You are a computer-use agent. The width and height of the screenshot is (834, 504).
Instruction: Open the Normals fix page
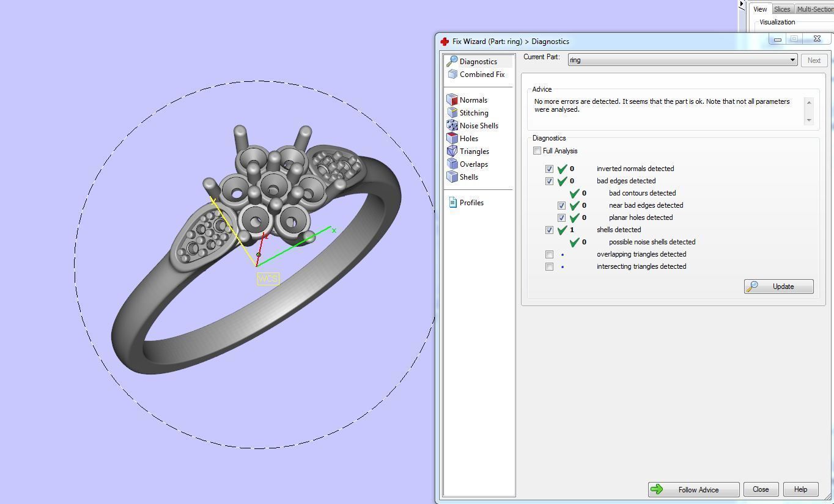point(473,100)
